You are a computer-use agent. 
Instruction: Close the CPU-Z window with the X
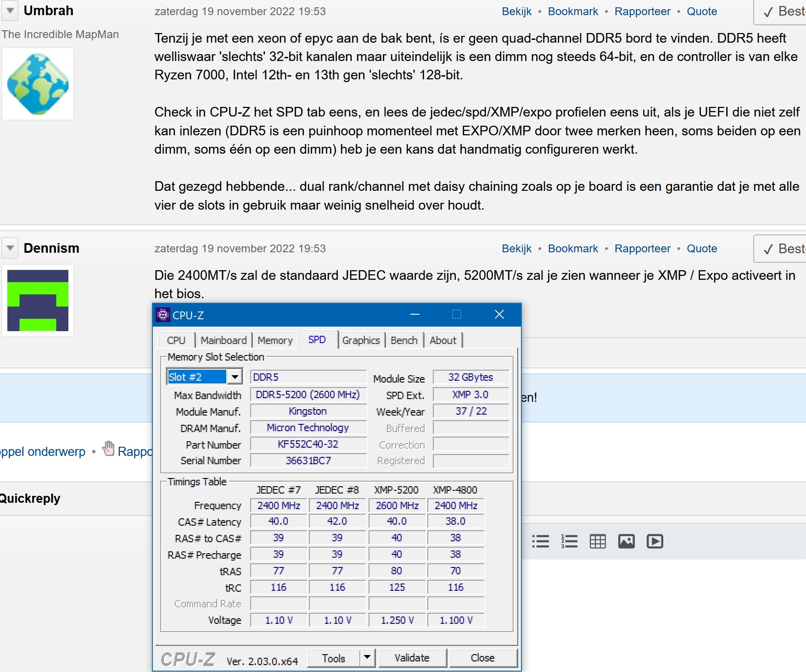pyautogui.click(x=499, y=314)
